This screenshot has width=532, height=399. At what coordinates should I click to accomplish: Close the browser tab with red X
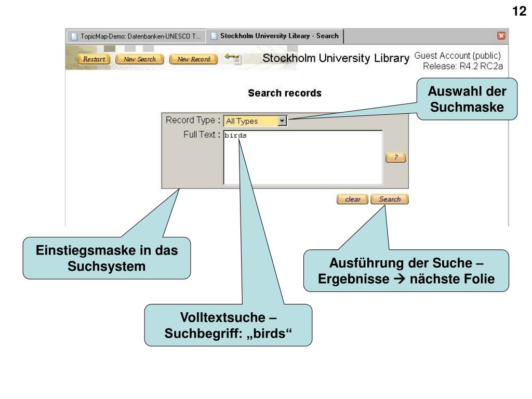point(501,36)
